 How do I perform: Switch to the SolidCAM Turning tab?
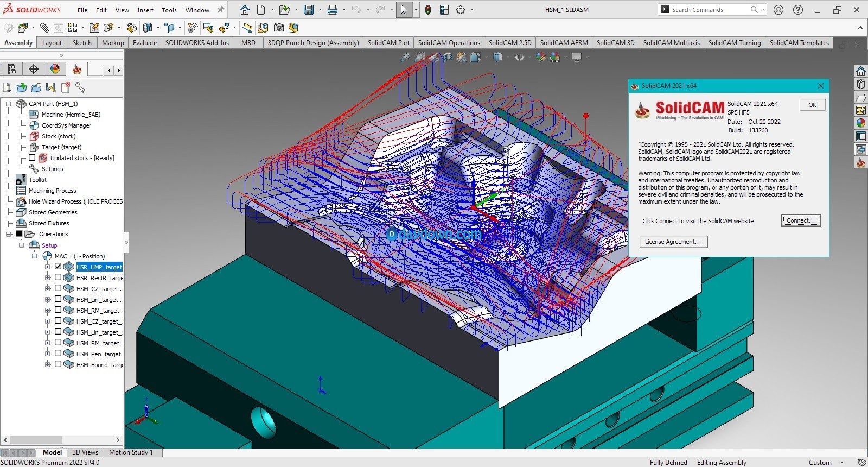(x=735, y=43)
